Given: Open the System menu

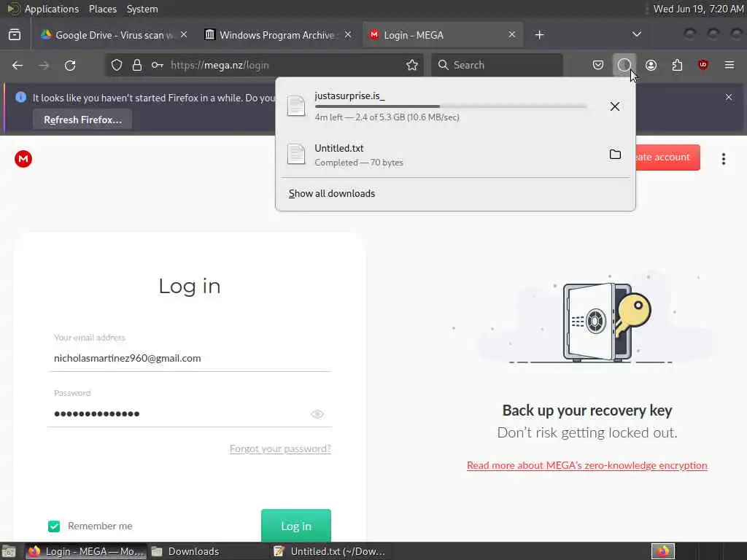Looking at the screenshot, I should tap(142, 9).
